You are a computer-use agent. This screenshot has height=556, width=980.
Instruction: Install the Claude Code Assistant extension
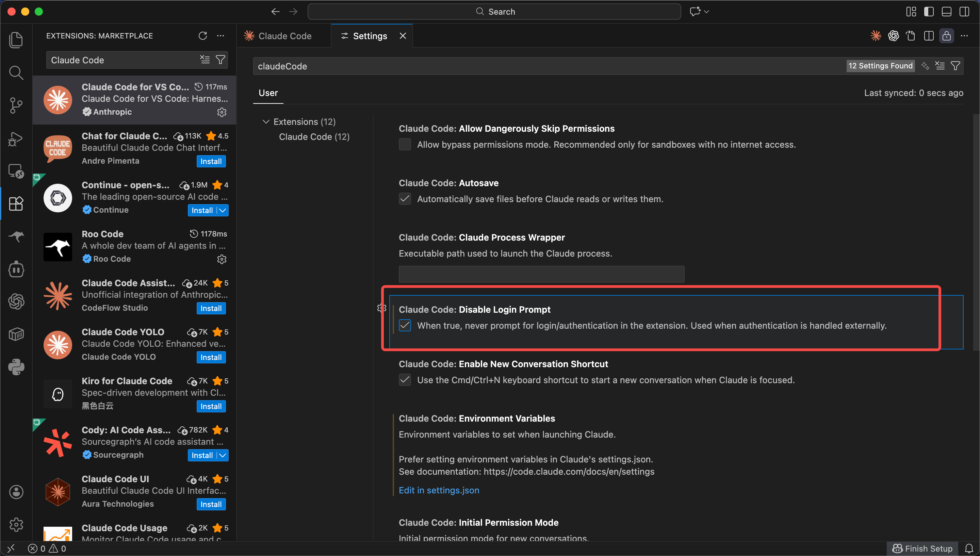[211, 308]
